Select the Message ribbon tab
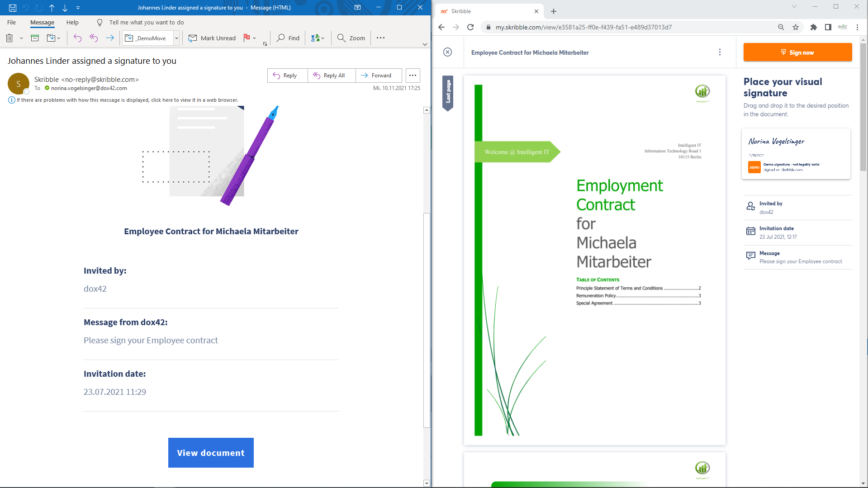 click(42, 22)
